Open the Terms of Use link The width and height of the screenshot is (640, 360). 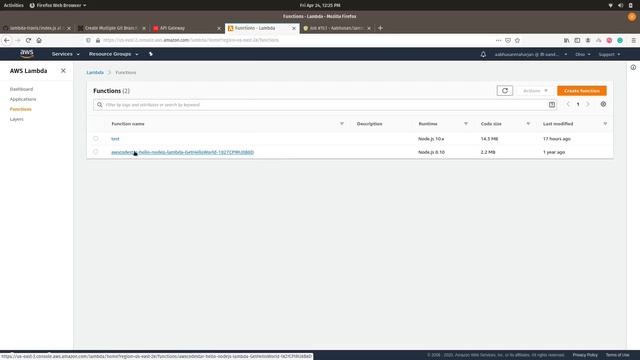coord(617,355)
